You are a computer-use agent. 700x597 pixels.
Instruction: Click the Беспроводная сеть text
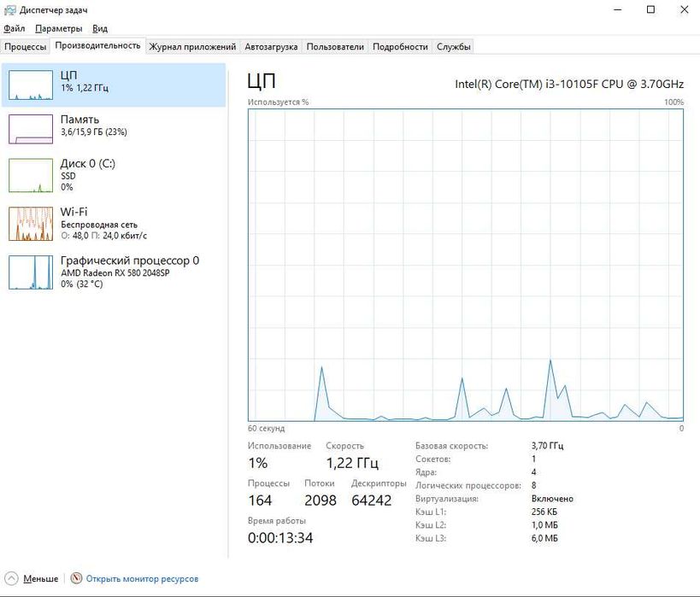pyautogui.click(x=99, y=225)
